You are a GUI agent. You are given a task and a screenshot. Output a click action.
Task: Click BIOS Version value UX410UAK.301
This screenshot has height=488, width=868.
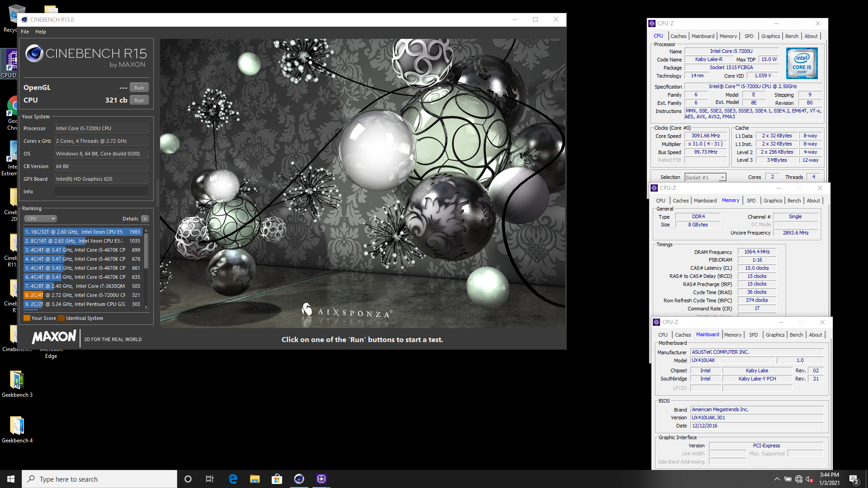pos(757,418)
